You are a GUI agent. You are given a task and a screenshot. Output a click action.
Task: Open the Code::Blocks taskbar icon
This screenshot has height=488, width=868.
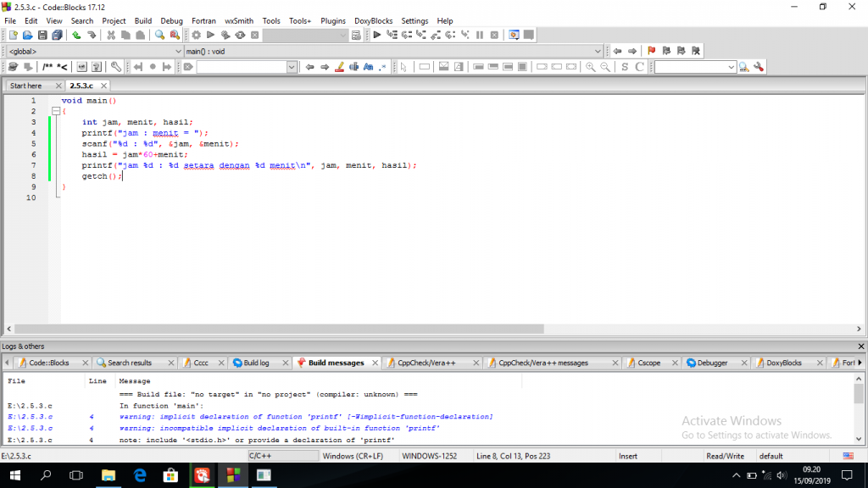tap(233, 475)
